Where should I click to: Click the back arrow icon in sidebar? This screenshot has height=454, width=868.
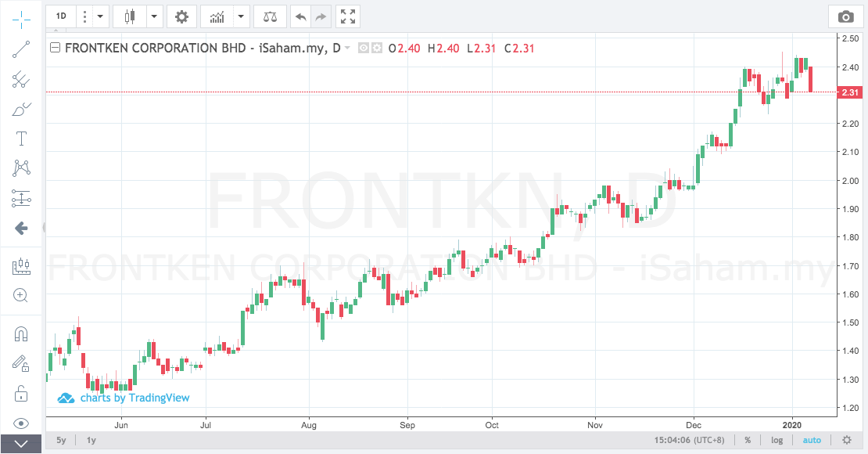coord(21,228)
